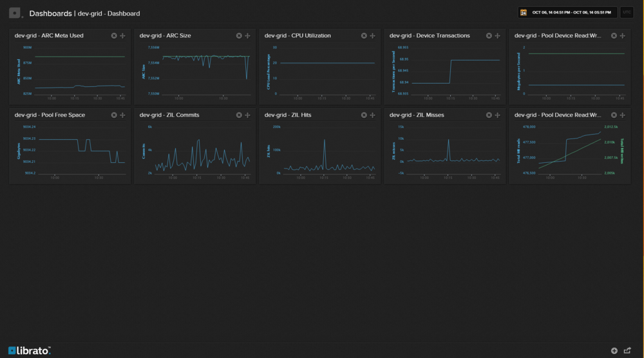This screenshot has height=358, width=644.
Task: Click the ARC Meta Used line graph
Action: [80, 71]
